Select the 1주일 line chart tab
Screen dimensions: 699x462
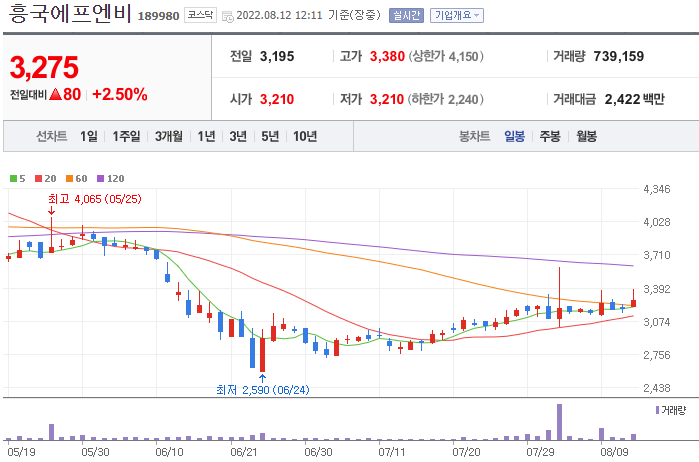[126, 136]
